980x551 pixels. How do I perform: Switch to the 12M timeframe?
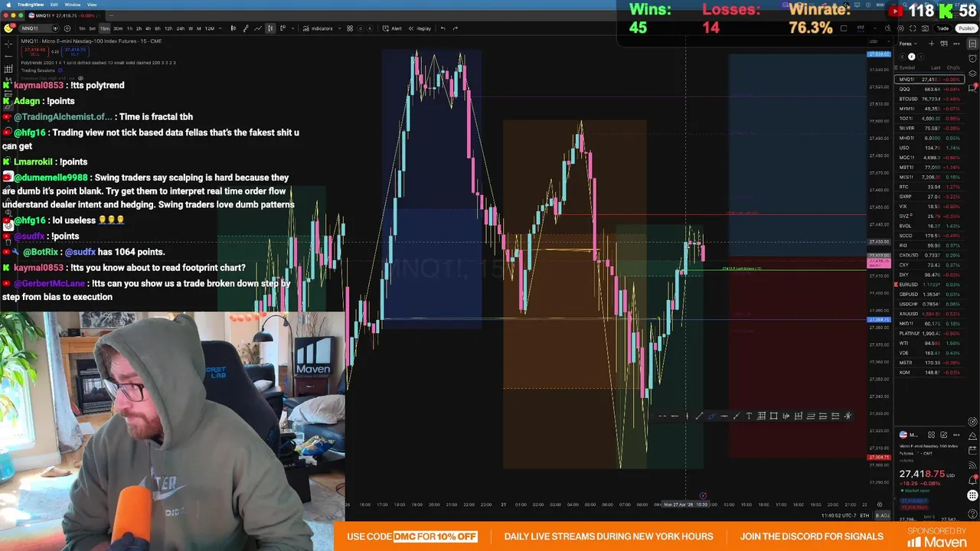tap(209, 28)
